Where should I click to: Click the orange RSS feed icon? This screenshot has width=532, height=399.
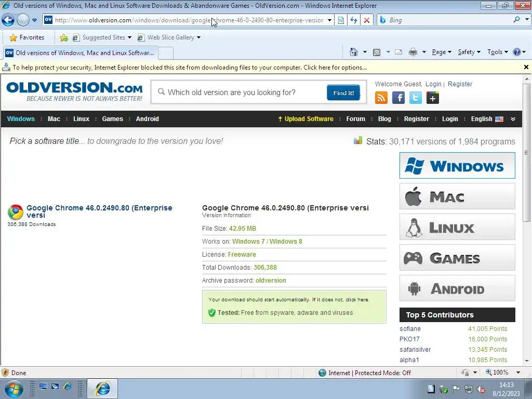(381, 98)
